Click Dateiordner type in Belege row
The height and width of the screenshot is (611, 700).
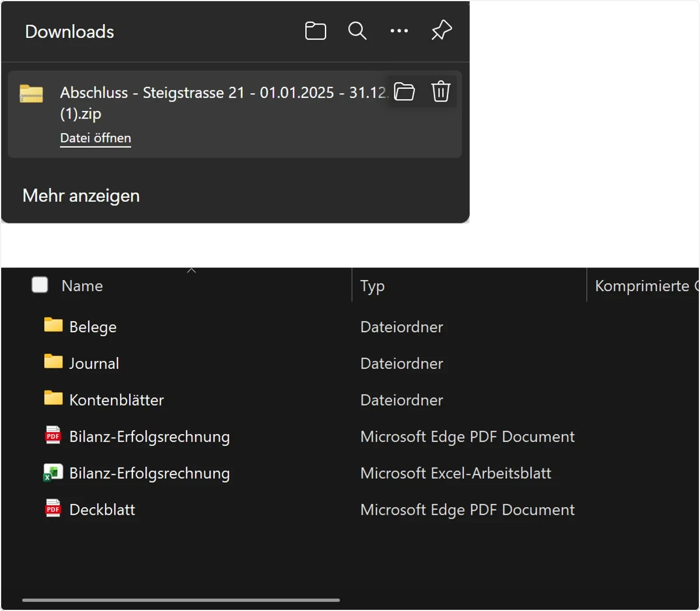click(x=402, y=327)
